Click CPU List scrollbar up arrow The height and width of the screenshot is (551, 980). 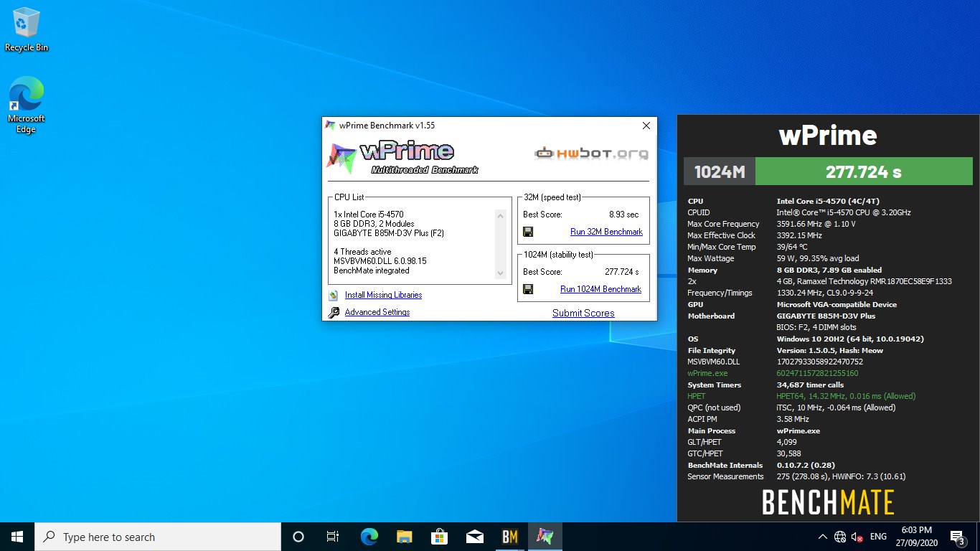tap(500, 215)
